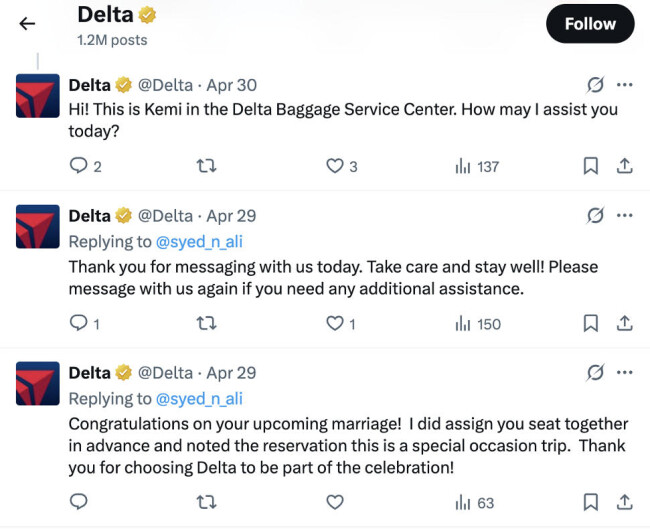Like the "Thank you for messaging" post
Viewport: 650px width, 529px height.
pyautogui.click(x=335, y=323)
